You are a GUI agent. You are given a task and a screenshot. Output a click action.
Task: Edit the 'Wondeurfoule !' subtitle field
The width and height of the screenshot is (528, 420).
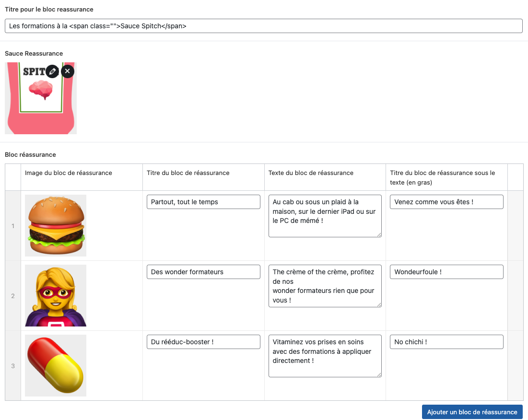[x=446, y=272]
